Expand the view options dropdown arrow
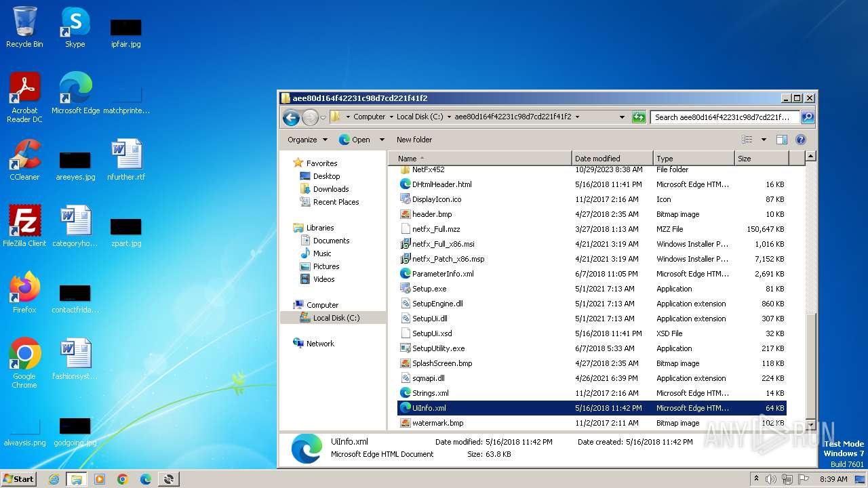This screenshot has height=488, width=868. coord(764,140)
